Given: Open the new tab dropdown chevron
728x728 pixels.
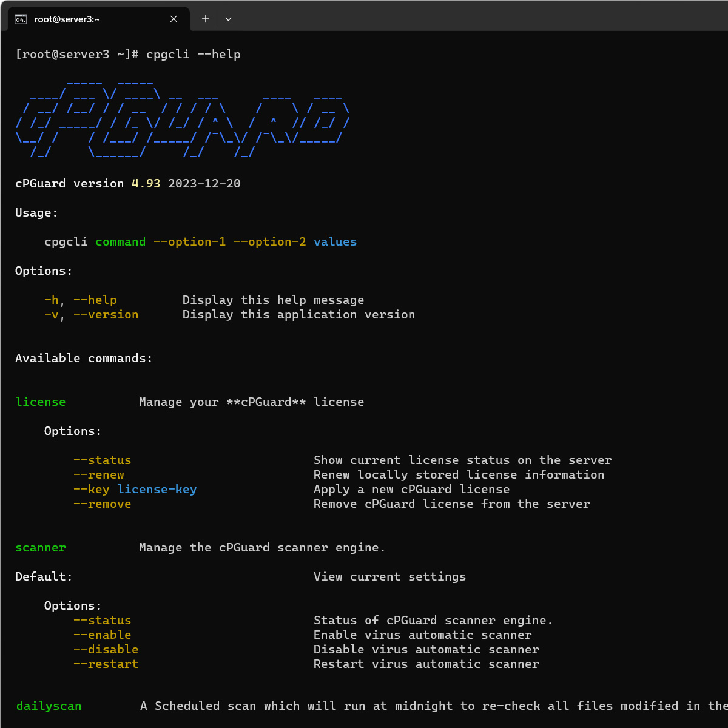Looking at the screenshot, I should (x=229, y=19).
